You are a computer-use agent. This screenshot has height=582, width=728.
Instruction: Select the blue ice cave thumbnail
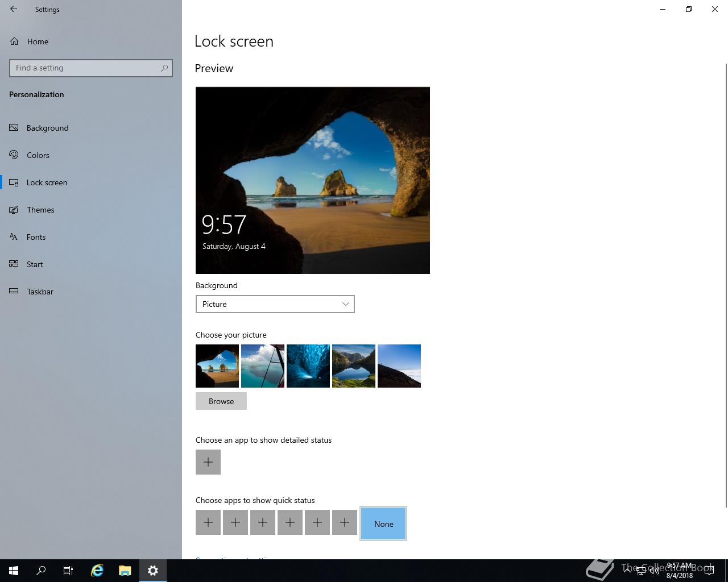click(x=308, y=366)
